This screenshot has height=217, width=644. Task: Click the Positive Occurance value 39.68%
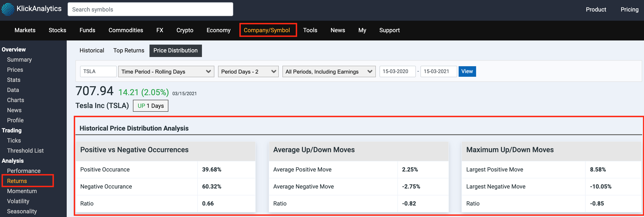[x=212, y=169]
